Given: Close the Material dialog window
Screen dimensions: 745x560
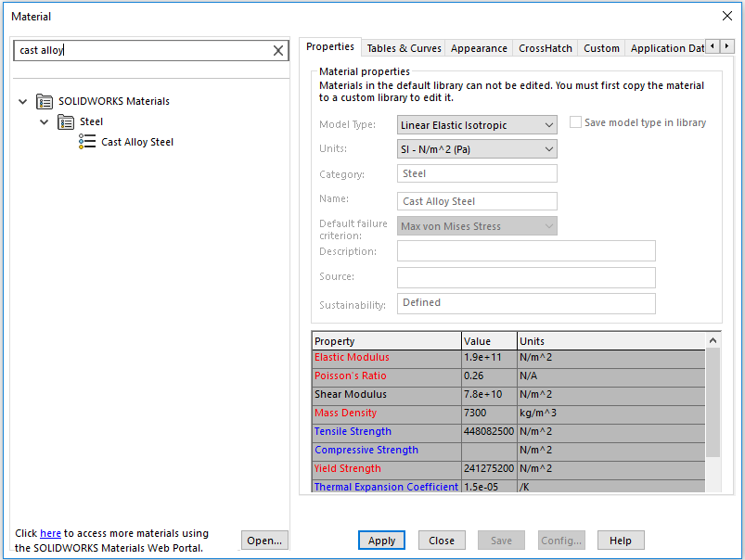Looking at the screenshot, I should pos(726,16).
